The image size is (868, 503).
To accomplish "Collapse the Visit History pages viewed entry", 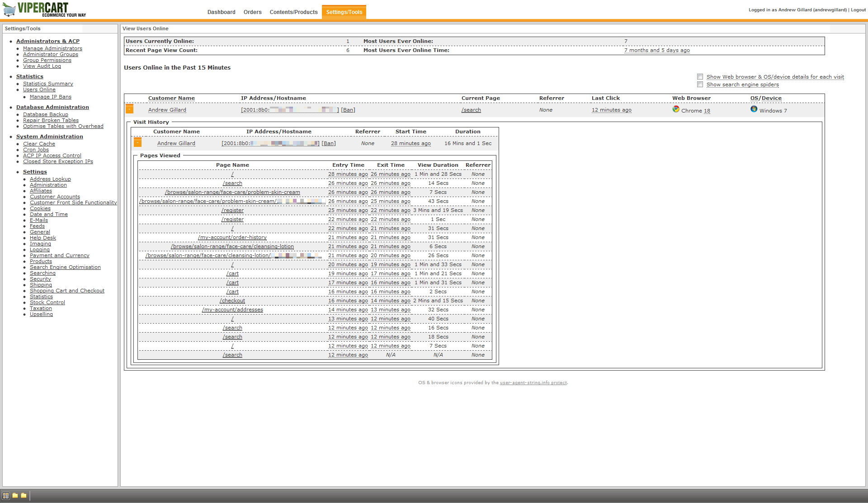I will [x=137, y=143].
